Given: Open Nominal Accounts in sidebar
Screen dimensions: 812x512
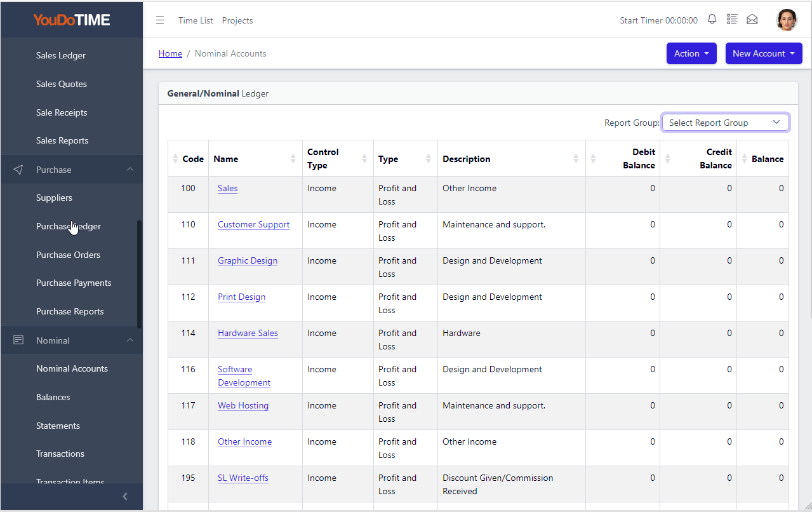Looking at the screenshot, I should pyautogui.click(x=72, y=368).
